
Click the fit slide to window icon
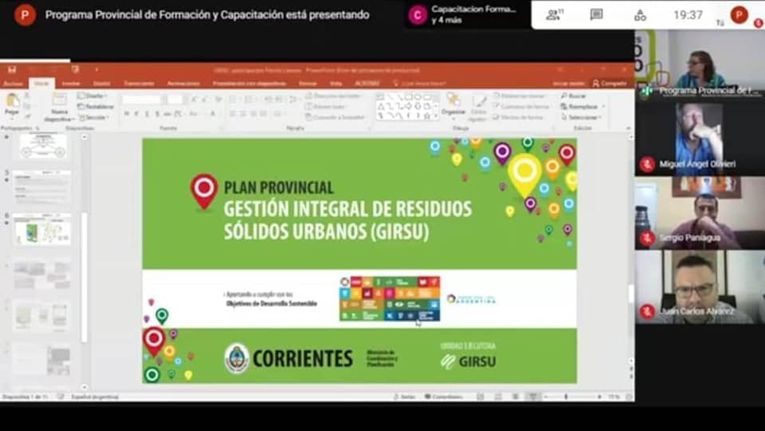pos(629,397)
